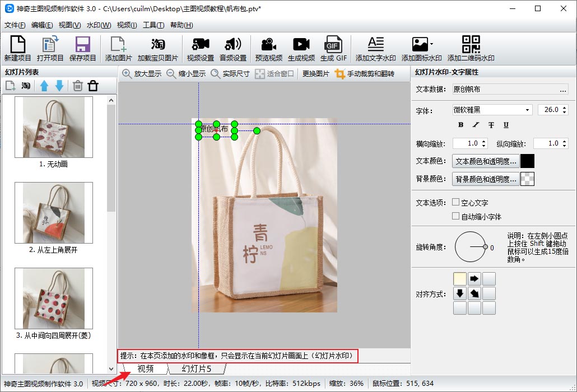
Task: Load Taobao images with 加载宝贝图片
Action: (x=157, y=48)
